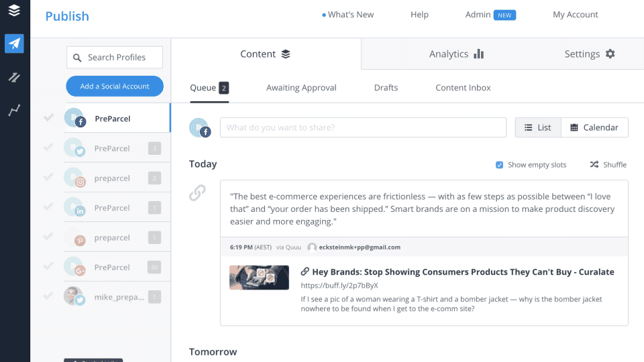Viewport: 644px width, 362px height.
Task: Click the Facebook avatar next to composer
Action: [x=200, y=127]
